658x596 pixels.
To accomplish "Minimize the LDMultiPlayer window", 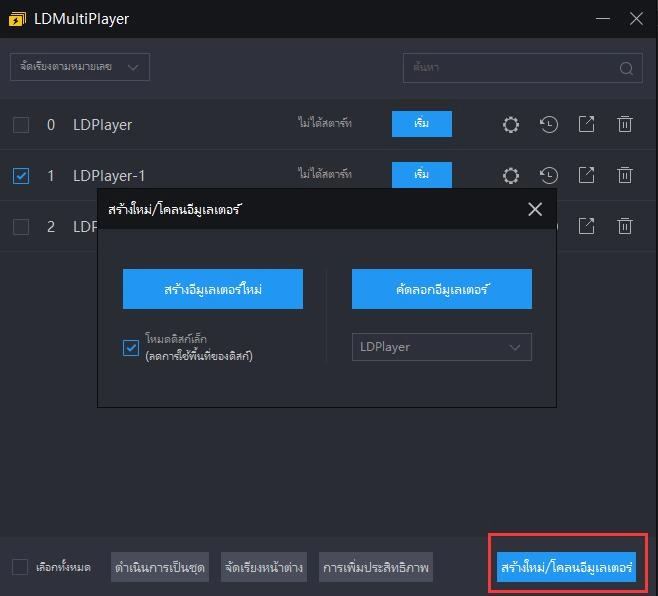I will click(x=603, y=18).
